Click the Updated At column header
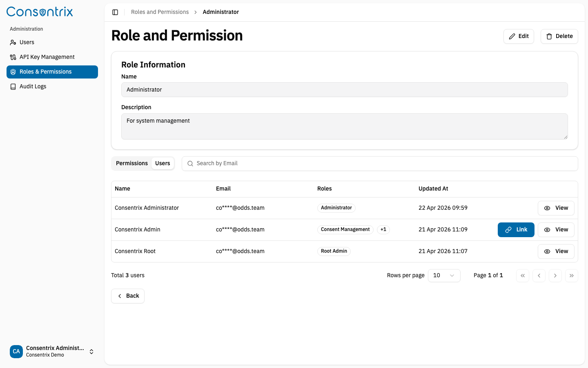The width and height of the screenshot is (588, 368). click(x=433, y=188)
